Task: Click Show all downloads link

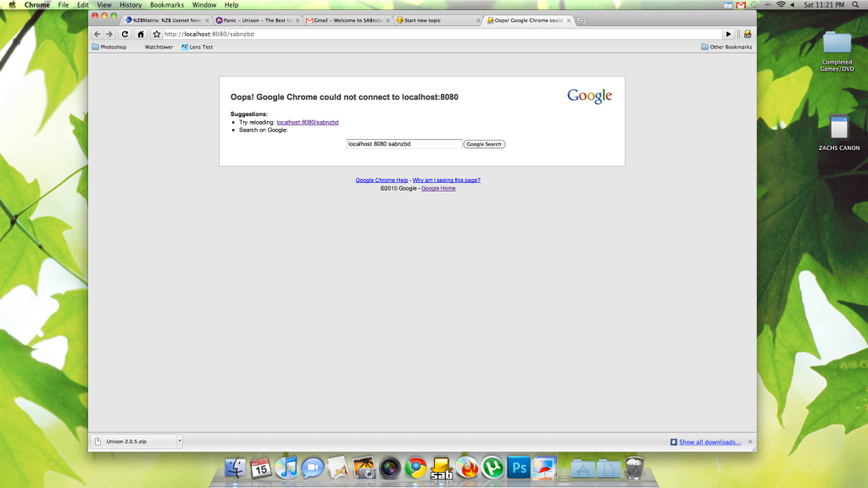Action: coord(709,442)
